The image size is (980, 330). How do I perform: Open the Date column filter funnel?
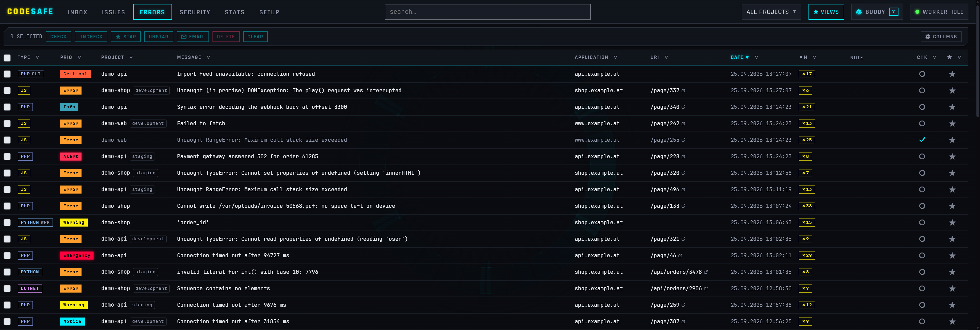[x=756, y=57]
